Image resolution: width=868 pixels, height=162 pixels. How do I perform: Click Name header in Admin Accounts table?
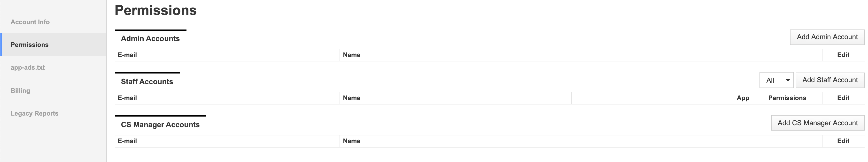(351, 55)
